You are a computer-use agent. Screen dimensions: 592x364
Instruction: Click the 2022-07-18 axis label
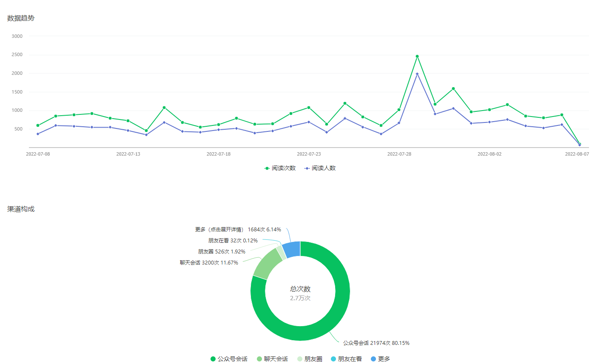(219, 154)
